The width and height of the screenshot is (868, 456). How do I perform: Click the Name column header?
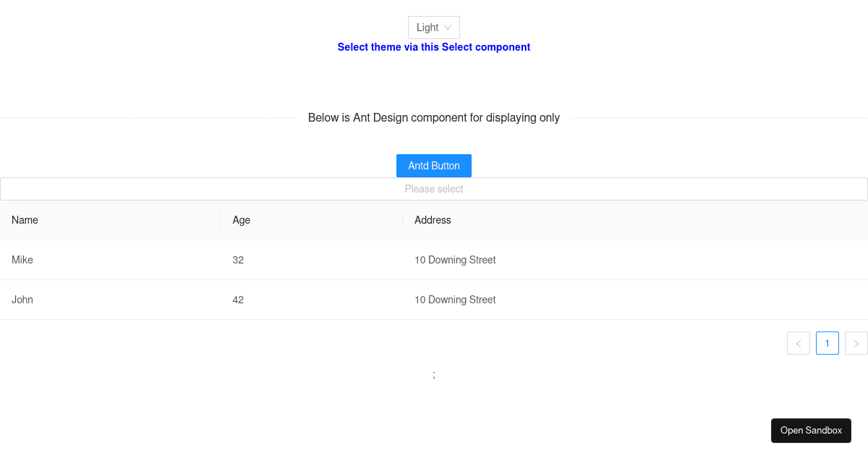pos(110,220)
